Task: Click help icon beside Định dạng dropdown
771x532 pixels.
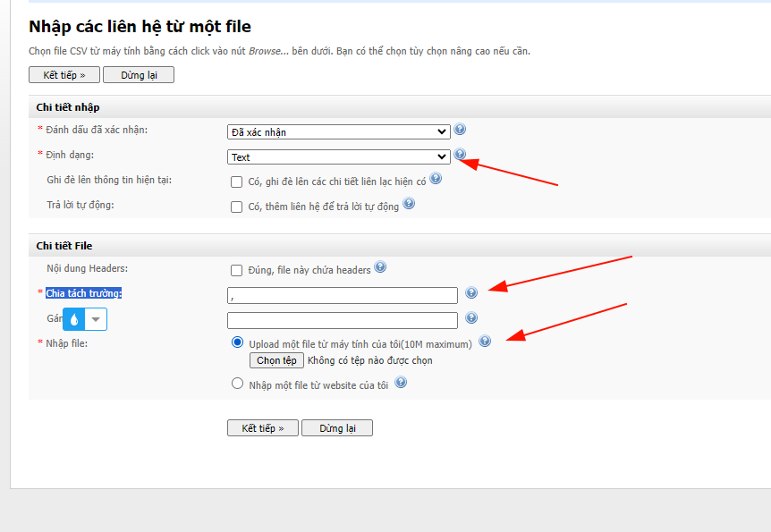Action: 460,155
